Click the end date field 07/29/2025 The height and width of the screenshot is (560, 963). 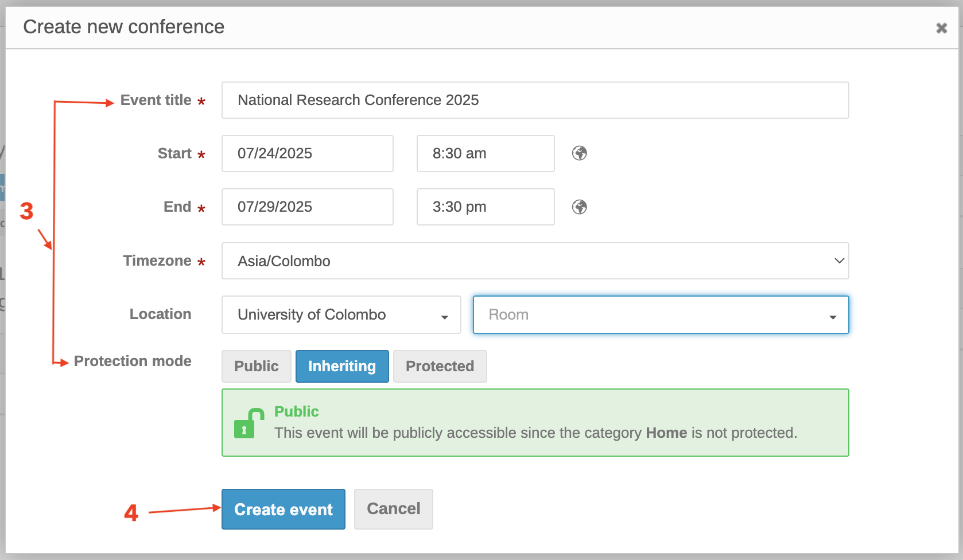coord(308,207)
